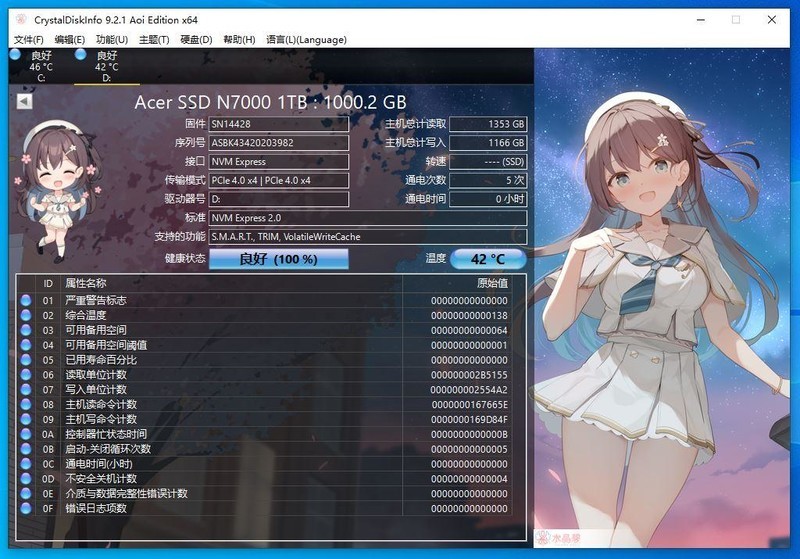Viewport: 800px width, 559px height.
Task: Open the 语言(L)(Language) menu
Action: point(306,39)
